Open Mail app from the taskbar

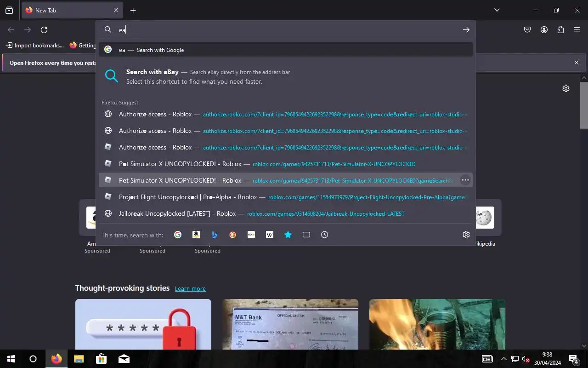click(124, 359)
